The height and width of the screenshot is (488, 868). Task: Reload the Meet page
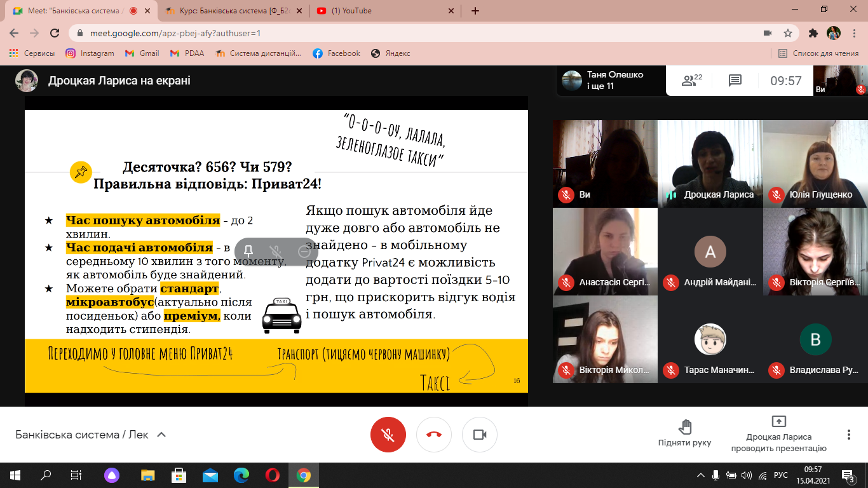pyautogui.click(x=55, y=33)
